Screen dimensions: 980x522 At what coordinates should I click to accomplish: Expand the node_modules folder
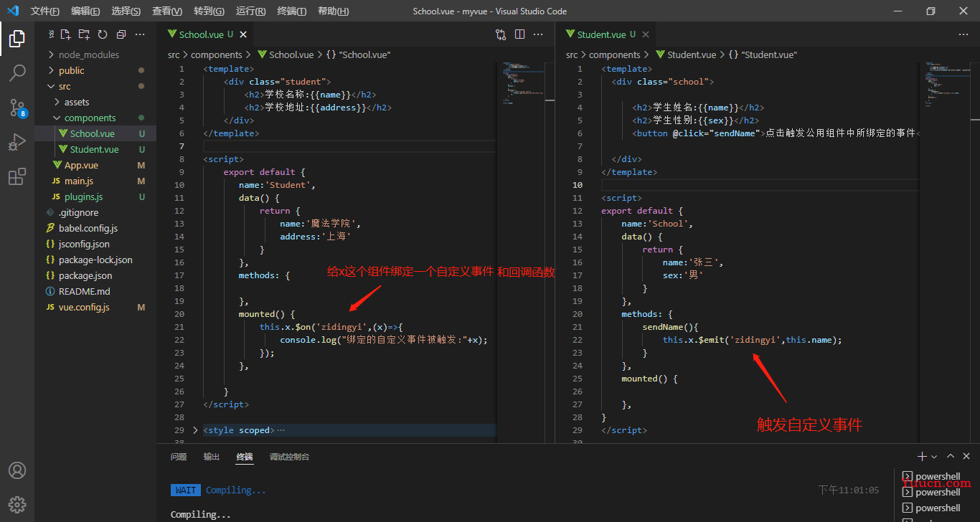[x=95, y=54]
